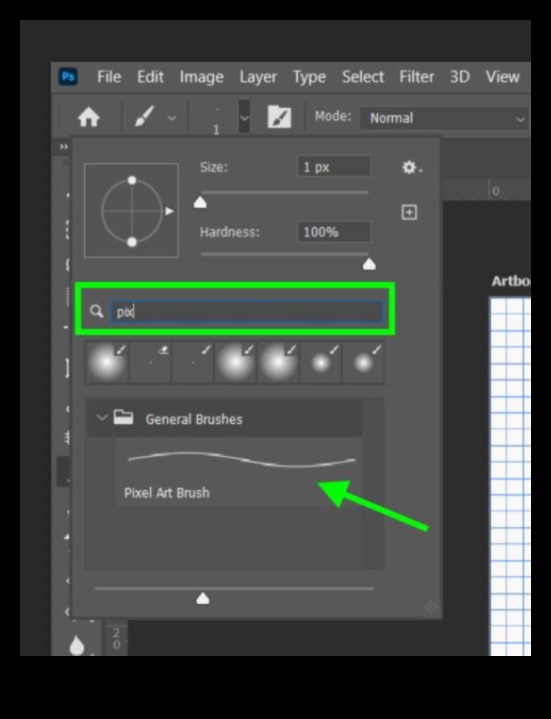Open the 3D menu
551x719 pixels.
459,77
